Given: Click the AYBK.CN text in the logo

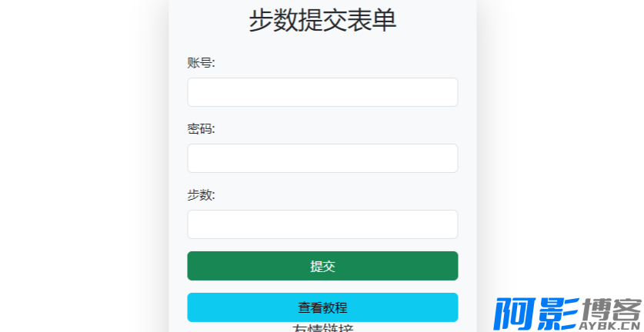Looking at the screenshot, I should [614, 327].
